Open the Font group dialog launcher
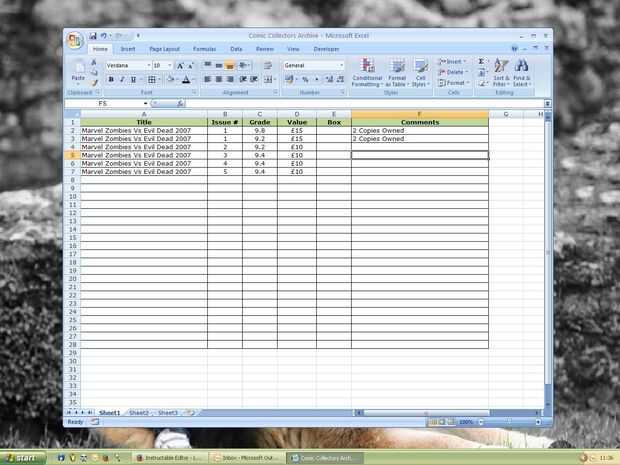Screen dimensions: 620x465 click(x=194, y=92)
